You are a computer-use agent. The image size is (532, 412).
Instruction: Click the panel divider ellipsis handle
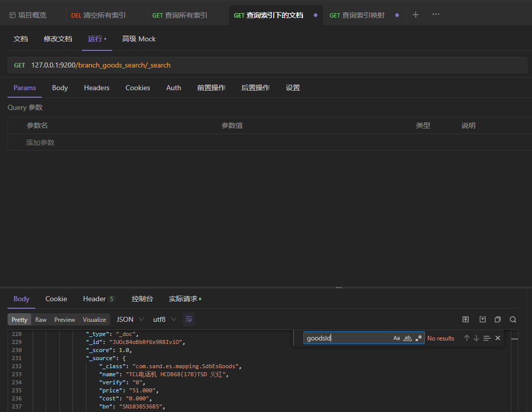(x=339, y=288)
